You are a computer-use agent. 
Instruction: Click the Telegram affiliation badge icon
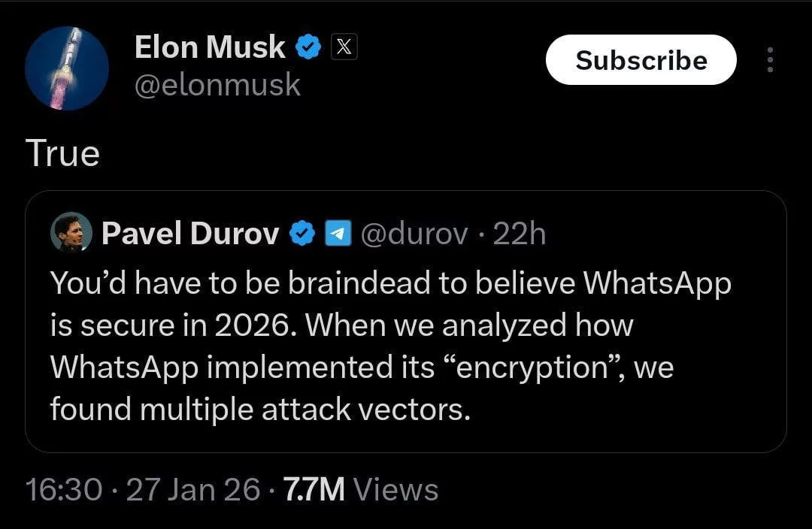point(336,234)
